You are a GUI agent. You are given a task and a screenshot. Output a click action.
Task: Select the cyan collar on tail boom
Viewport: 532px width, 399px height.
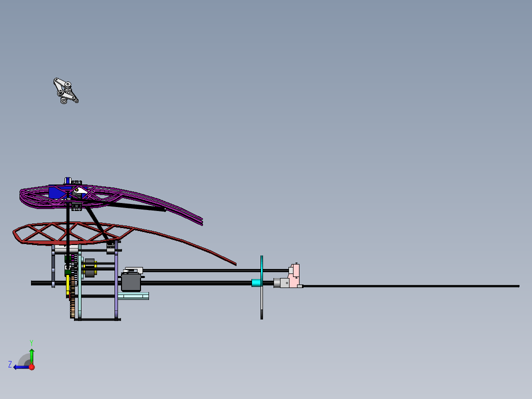pos(256,282)
